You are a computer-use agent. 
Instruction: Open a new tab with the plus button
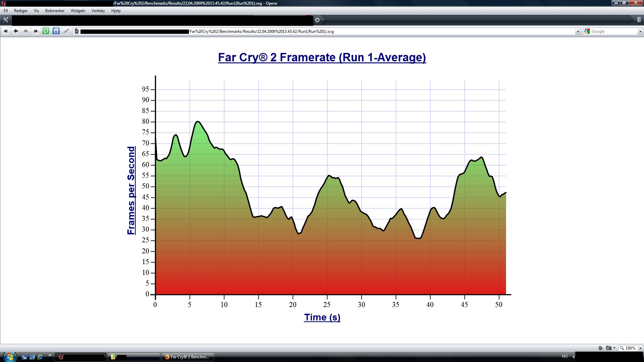(x=317, y=20)
